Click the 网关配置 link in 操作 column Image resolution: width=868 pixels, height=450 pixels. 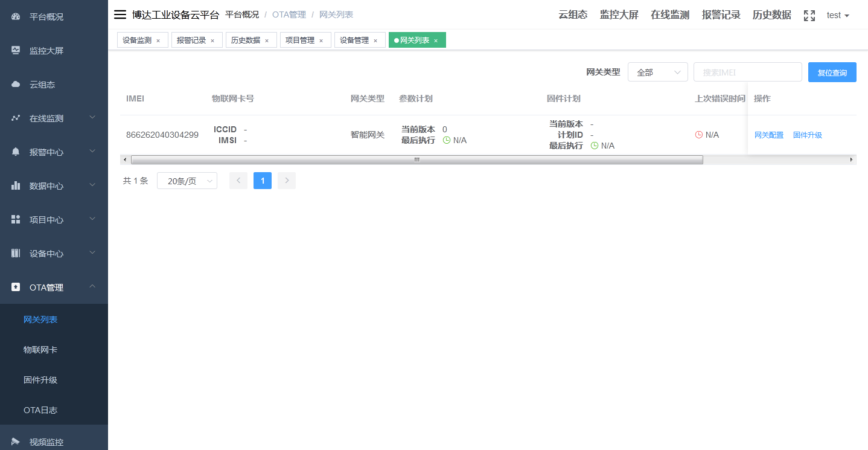(769, 135)
